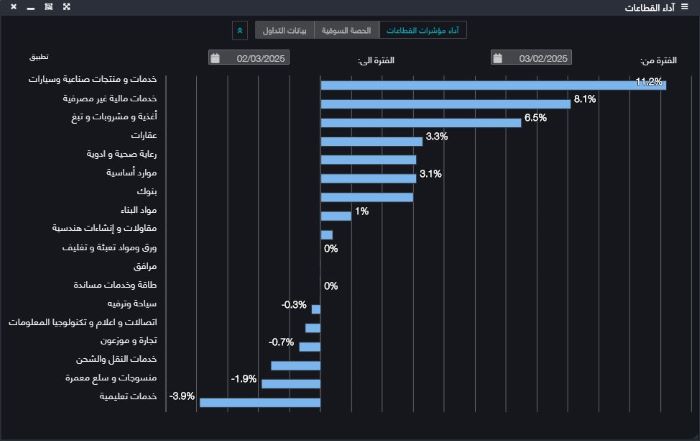Image resolution: width=700 pixels, height=441 pixels.
Task: Maximize the panel with the four-arrows icon
Action: click(66, 7)
